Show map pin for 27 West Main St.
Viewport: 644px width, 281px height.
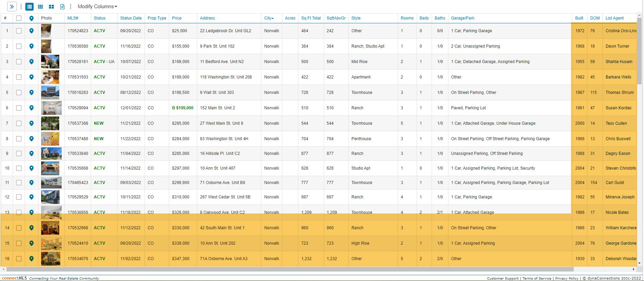[x=32, y=123]
